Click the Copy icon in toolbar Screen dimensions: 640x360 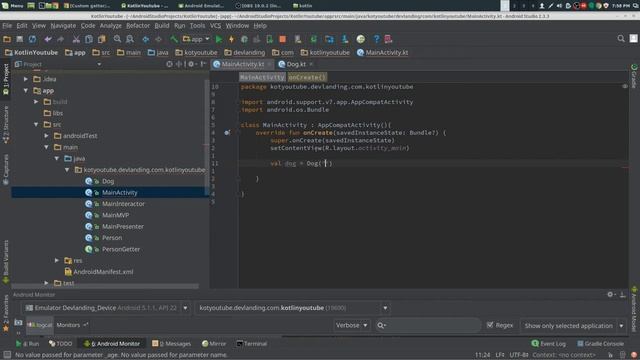click(x=89, y=39)
